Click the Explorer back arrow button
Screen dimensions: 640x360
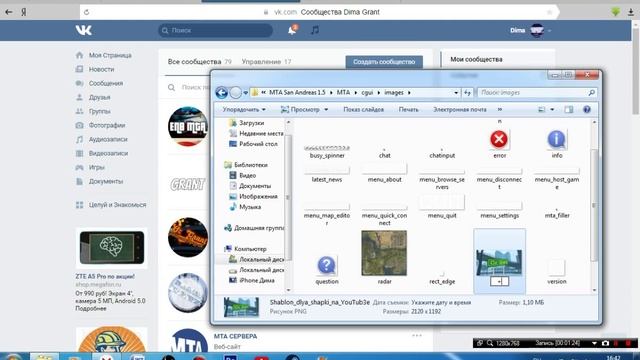point(222,93)
